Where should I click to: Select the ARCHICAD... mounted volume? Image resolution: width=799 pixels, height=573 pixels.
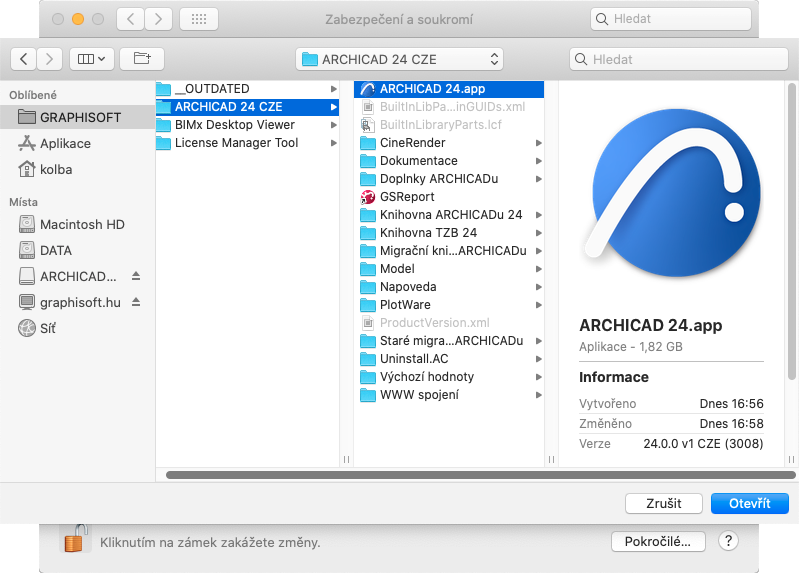[x=66, y=276]
